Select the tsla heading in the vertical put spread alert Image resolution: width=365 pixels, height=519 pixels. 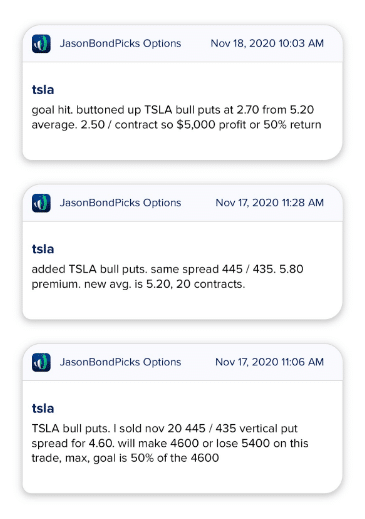coord(43,408)
